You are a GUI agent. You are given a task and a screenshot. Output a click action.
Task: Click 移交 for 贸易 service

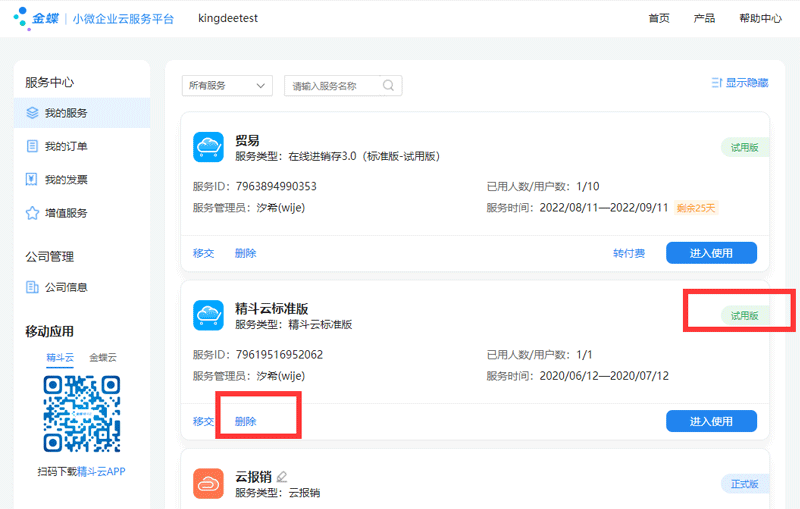[204, 253]
